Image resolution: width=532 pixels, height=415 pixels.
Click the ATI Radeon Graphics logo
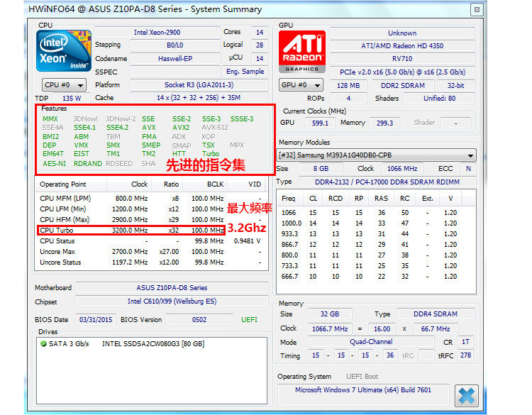(302, 52)
